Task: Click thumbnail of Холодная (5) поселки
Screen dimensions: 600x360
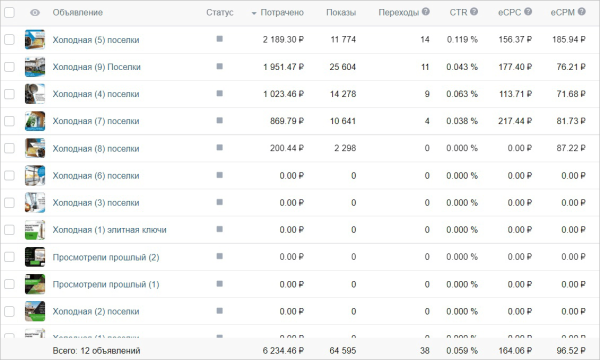Action: click(x=35, y=39)
